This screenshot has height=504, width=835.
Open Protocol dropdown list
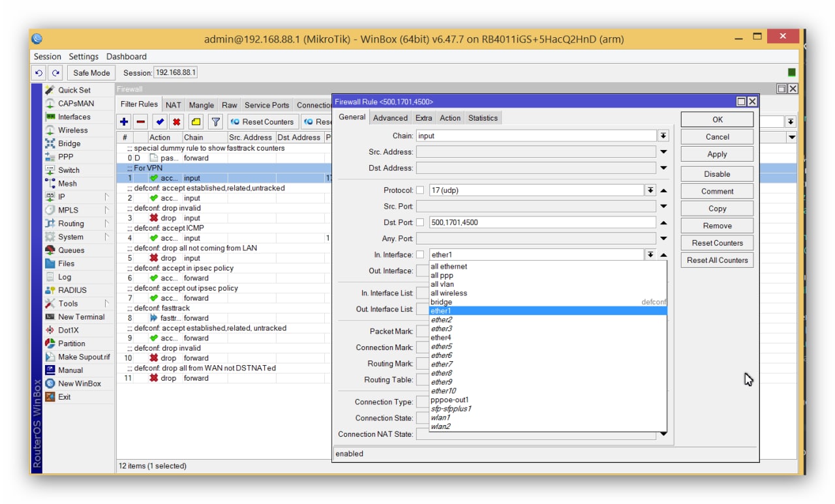coord(650,190)
